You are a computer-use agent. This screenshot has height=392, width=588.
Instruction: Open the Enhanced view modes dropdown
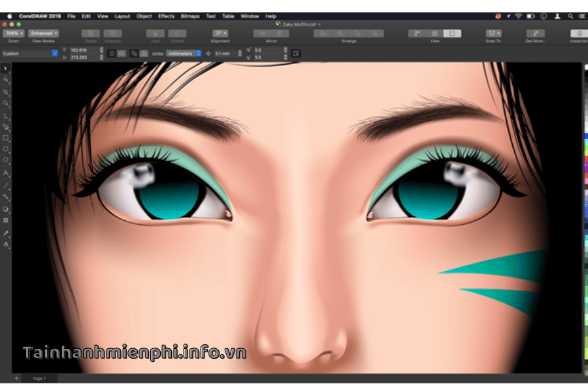tap(44, 33)
